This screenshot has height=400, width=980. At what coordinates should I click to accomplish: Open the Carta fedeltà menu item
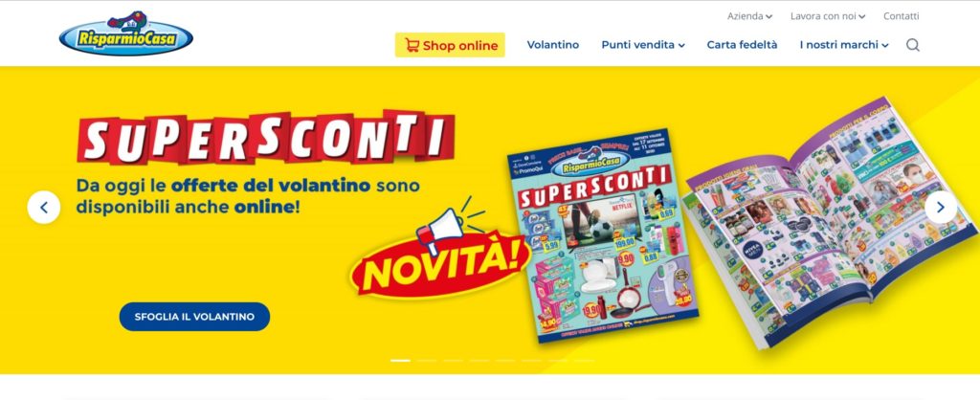[x=742, y=45]
